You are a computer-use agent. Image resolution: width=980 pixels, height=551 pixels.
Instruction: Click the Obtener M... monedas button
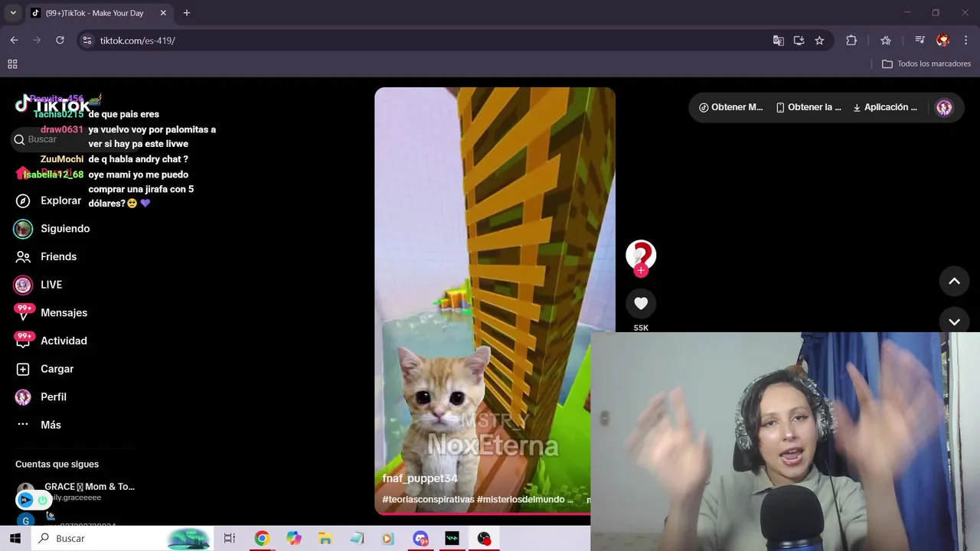pos(730,107)
